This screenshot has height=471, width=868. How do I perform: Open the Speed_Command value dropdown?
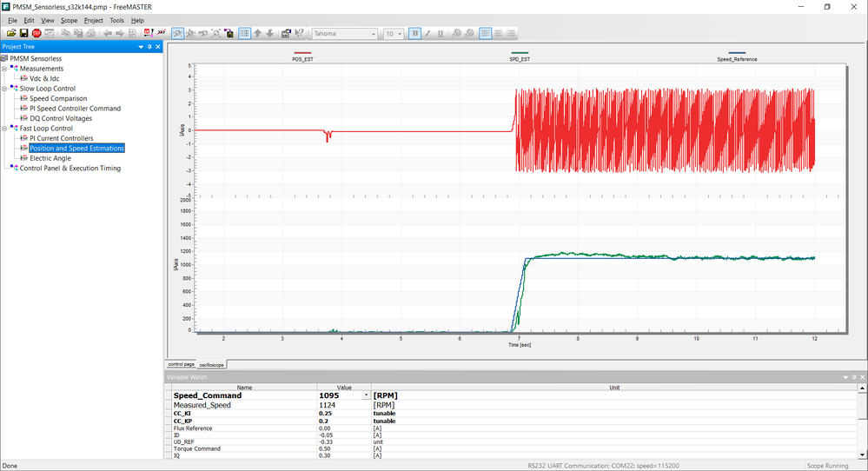coord(366,395)
